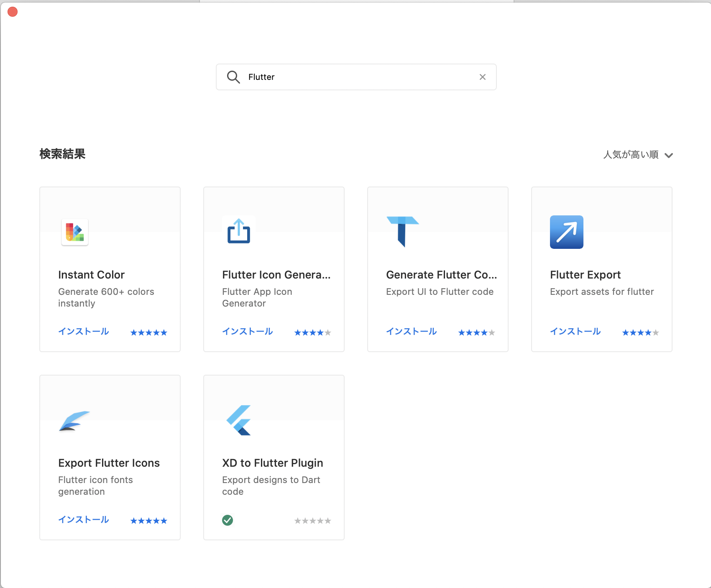
Task: Open the XD to Flutter Plugin title
Action: (273, 463)
